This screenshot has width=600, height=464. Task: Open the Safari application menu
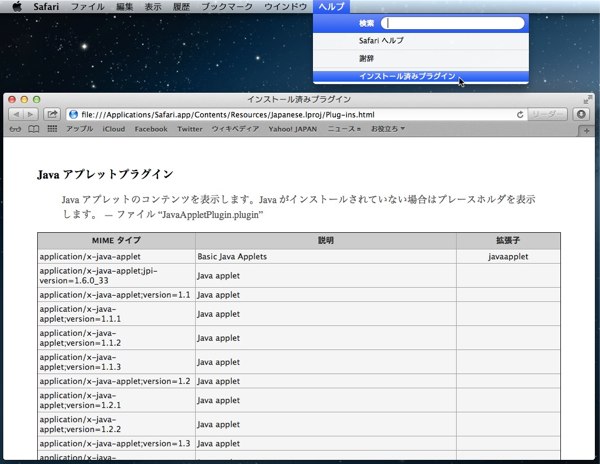[46, 7]
